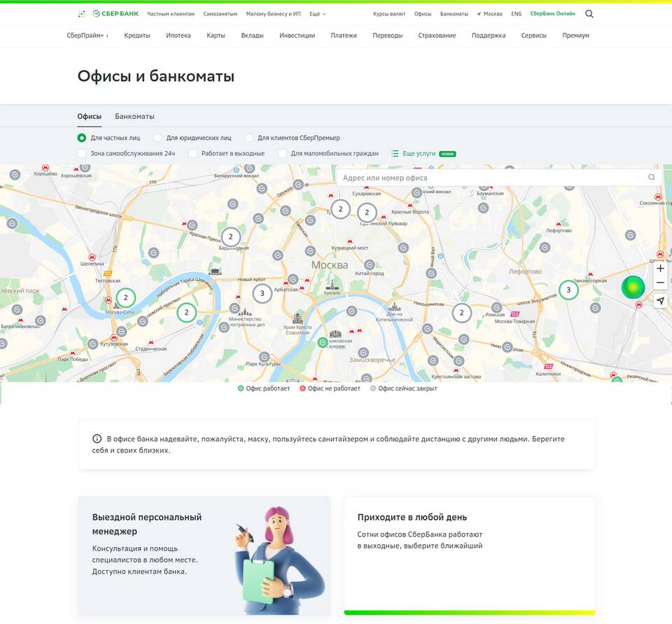672x624 pixels.
Task: Open the Поддержка menu
Action: pyautogui.click(x=489, y=36)
